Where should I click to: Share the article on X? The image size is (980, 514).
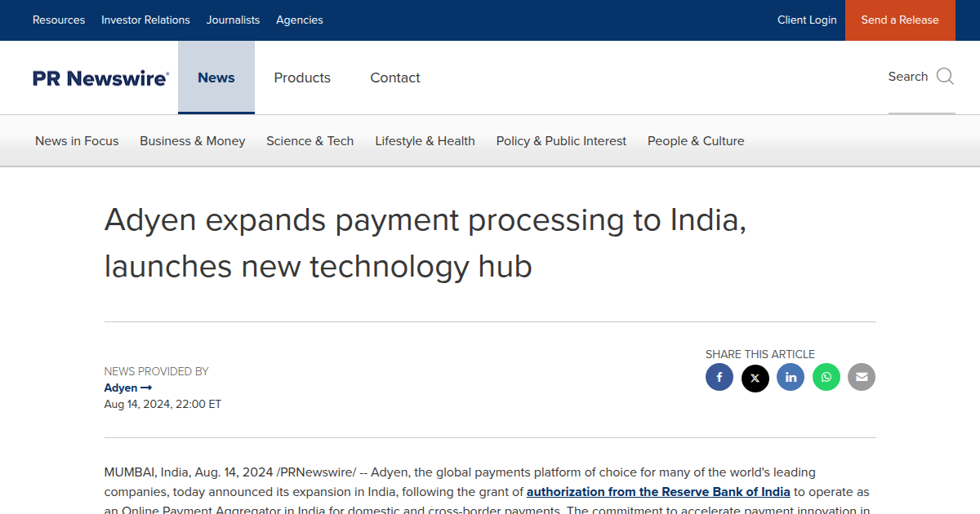(x=755, y=377)
